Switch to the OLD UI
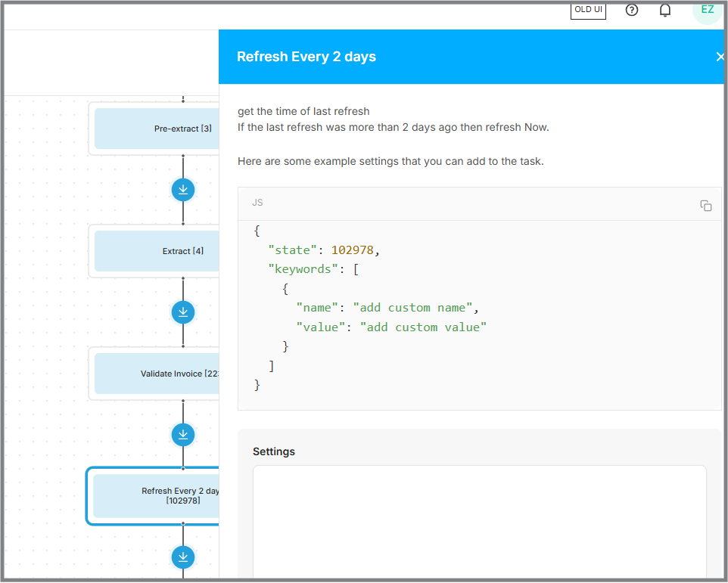The image size is (728, 583). click(x=588, y=10)
